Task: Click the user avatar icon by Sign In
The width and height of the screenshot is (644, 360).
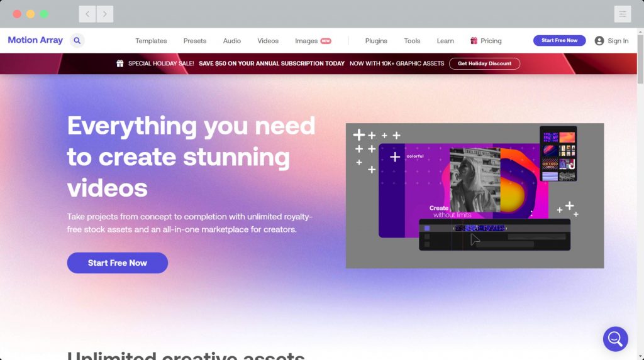Action: click(x=599, y=41)
